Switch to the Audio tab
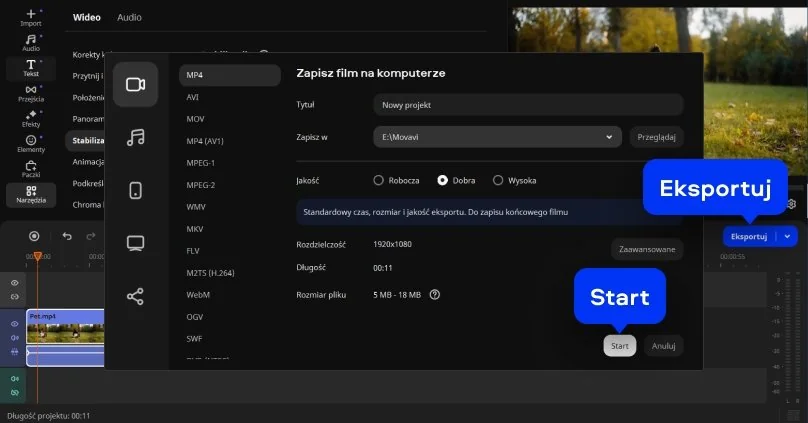The height and width of the screenshot is (423, 808). pyautogui.click(x=129, y=18)
